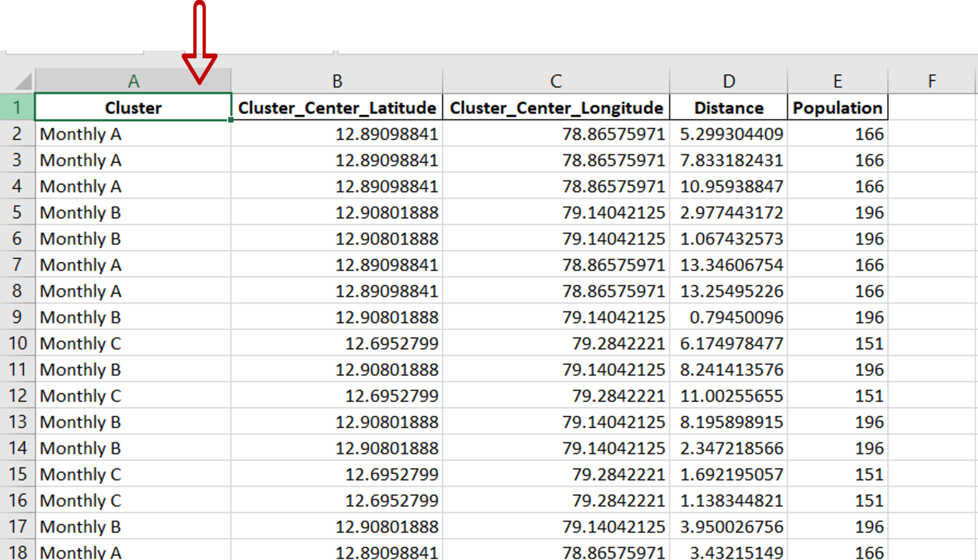The image size is (978, 560).
Task: Select the Distance header cell
Action: pyautogui.click(x=728, y=107)
